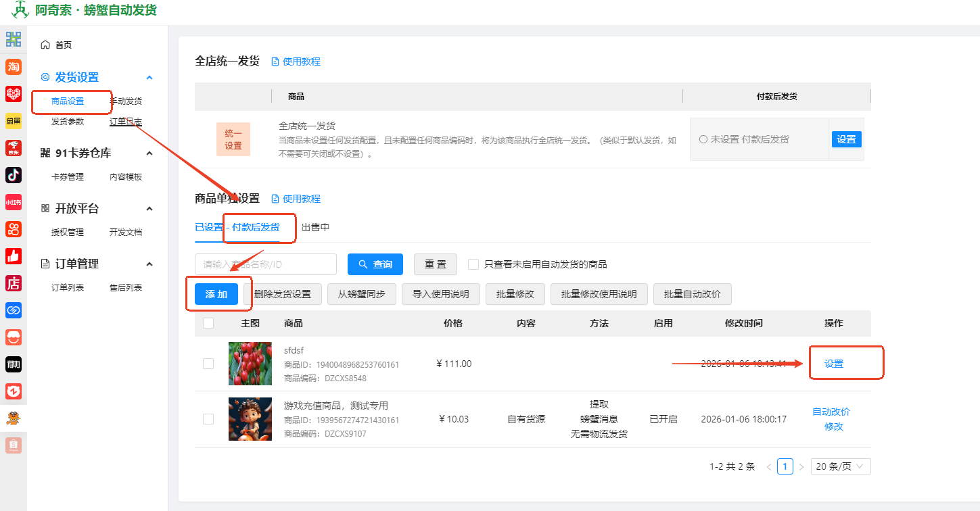Open 手动发货 menu item
The image size is (980, 511).
coord(126,101)
